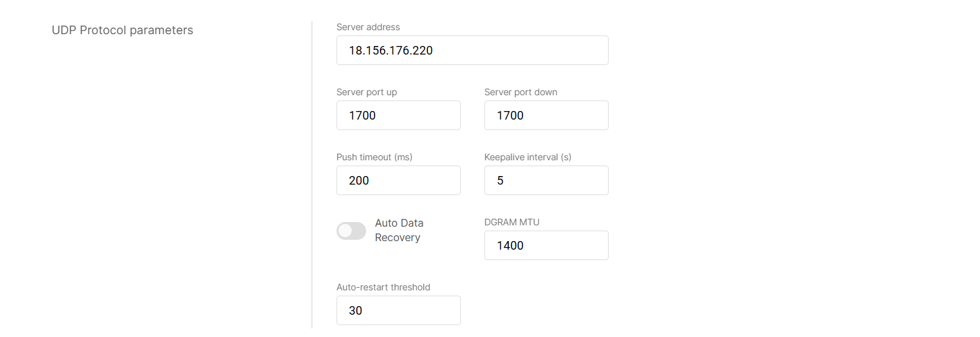
Task: Select the Server port down field
Action: (x=546, y=115)
